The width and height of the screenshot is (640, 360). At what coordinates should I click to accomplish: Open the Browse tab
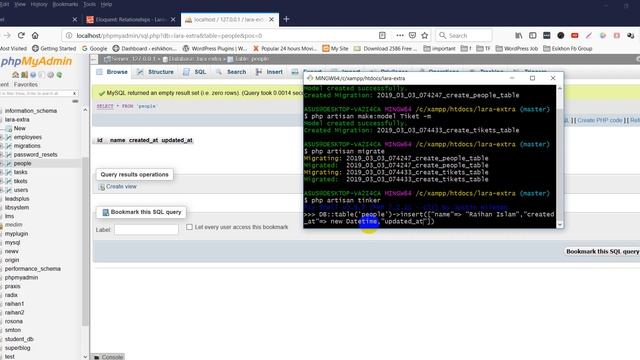(112, 72)
